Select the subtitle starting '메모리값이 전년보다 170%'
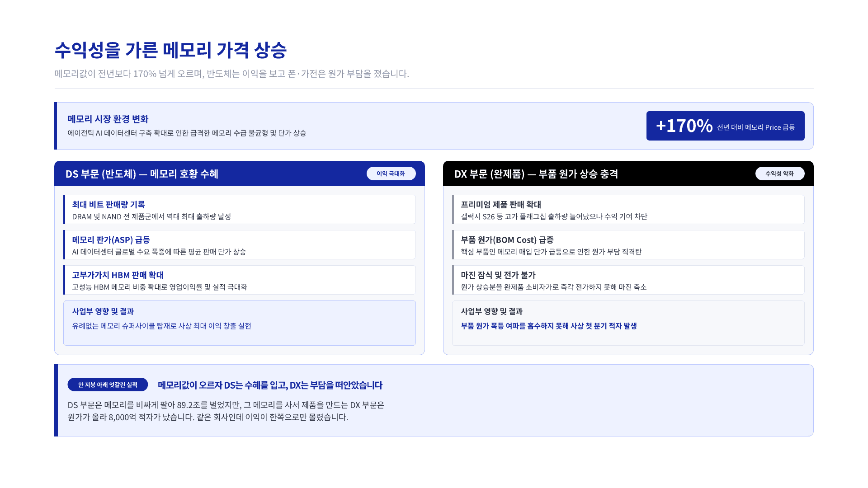This screenshot has height=488, width=868. coord(231,74)
